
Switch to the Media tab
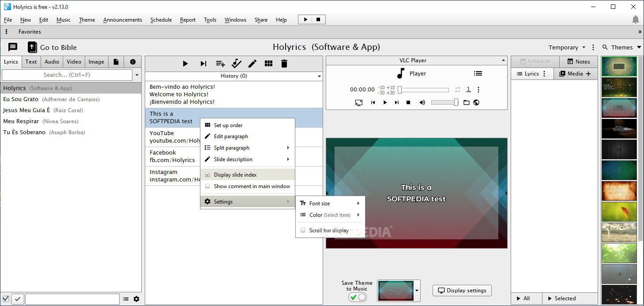(x=576, y=74)
